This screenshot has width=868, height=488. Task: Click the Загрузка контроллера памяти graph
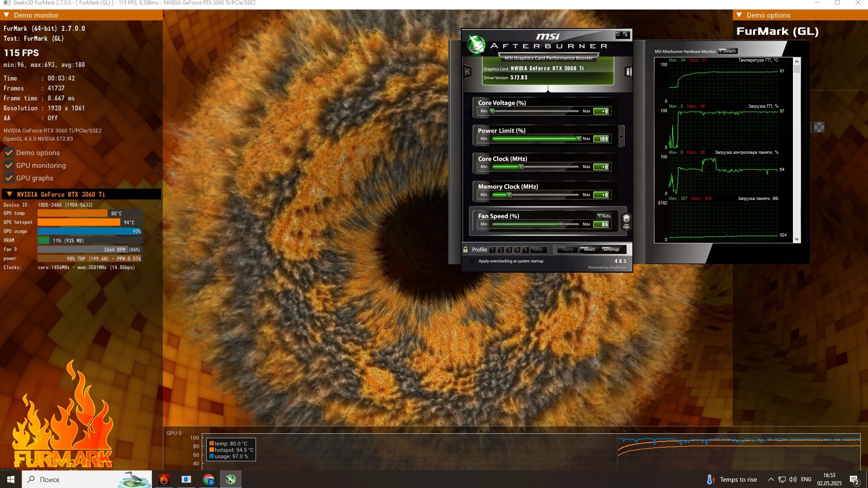tap(723, 175)
